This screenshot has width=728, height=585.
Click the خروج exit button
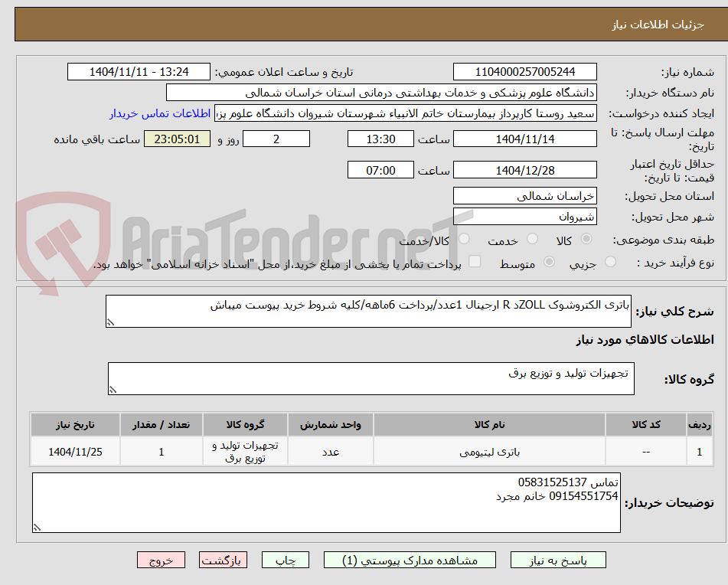[161, 560]
